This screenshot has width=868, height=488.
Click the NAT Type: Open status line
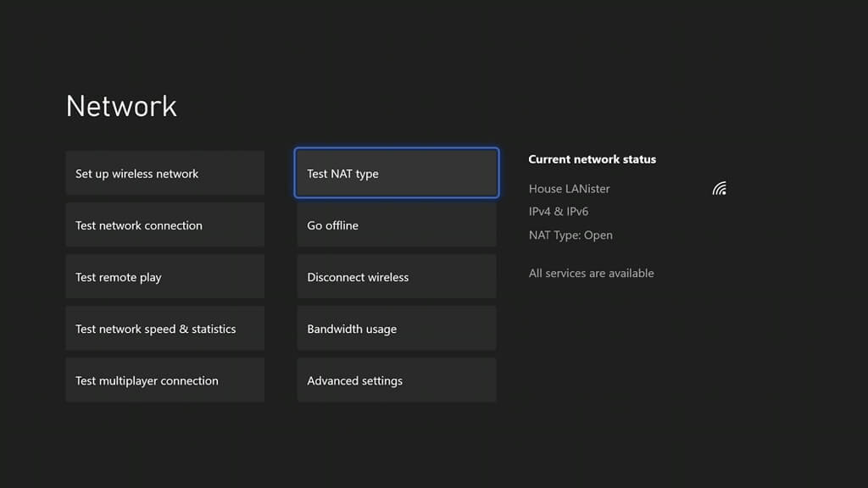pos(570,235)
